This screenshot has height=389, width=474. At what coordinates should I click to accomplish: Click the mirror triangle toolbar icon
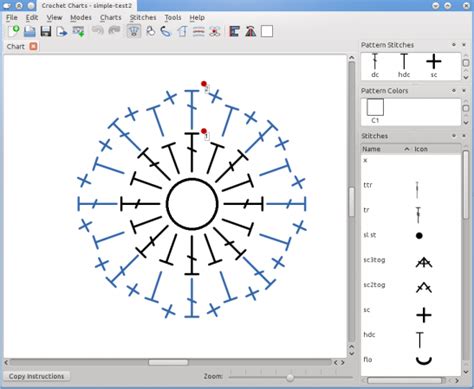250,31
